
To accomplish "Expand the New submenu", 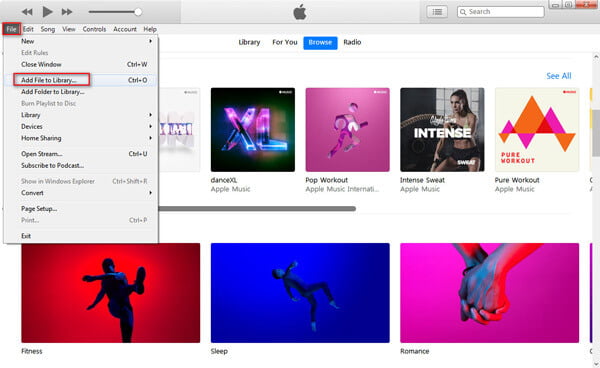I will tap(80, 41).
